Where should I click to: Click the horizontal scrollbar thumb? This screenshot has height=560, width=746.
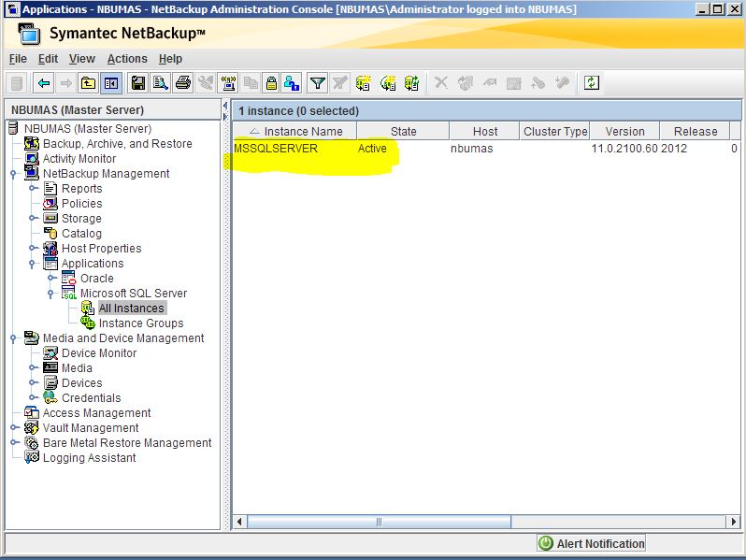[379, 522]
